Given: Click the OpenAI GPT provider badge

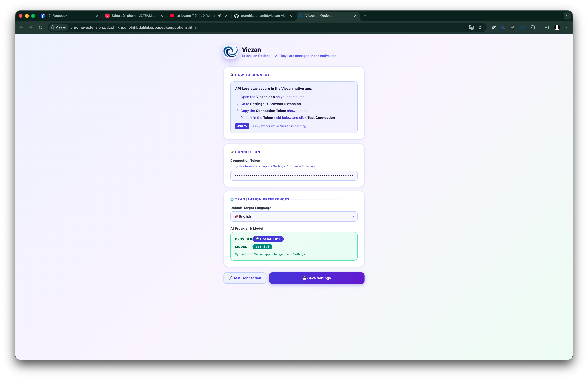Looking at the screenshot, I should coord(268,239).
